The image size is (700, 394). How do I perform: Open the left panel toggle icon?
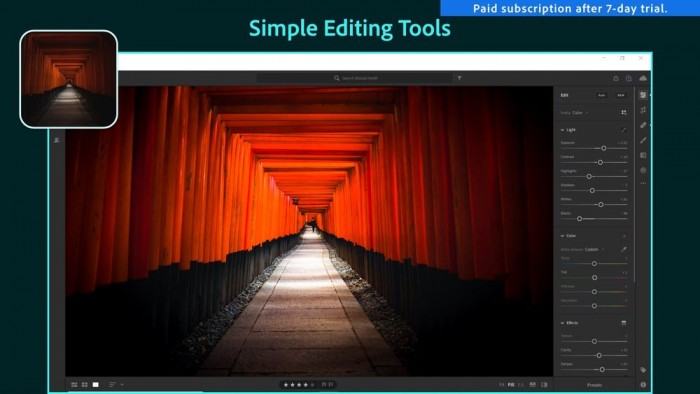(57, 140)
